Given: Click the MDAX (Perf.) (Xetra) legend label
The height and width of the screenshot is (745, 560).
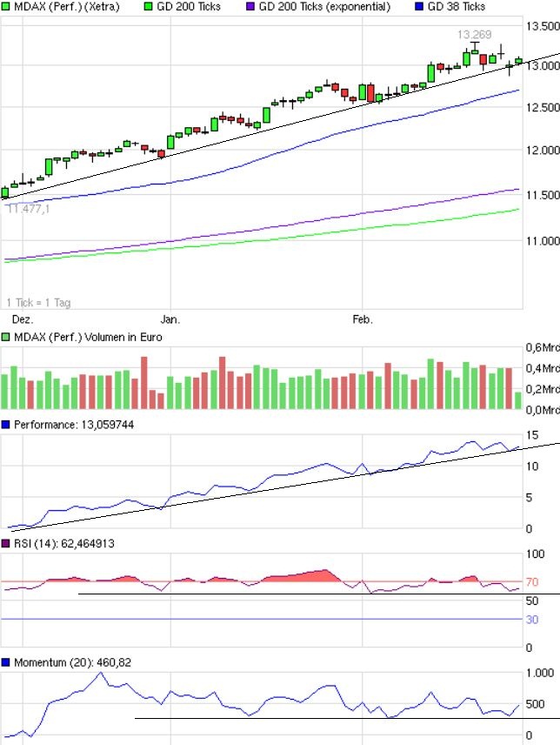Looking at the screenshot, I should point(66,7).
